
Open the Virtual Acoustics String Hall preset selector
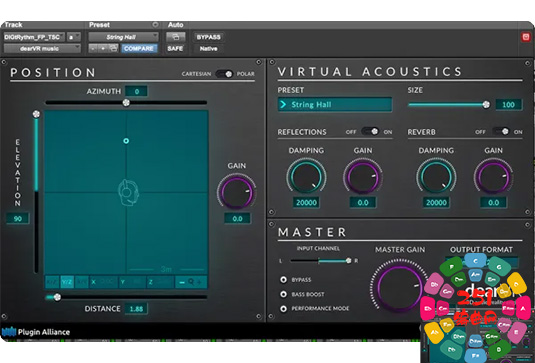click(x=335, y=104)
